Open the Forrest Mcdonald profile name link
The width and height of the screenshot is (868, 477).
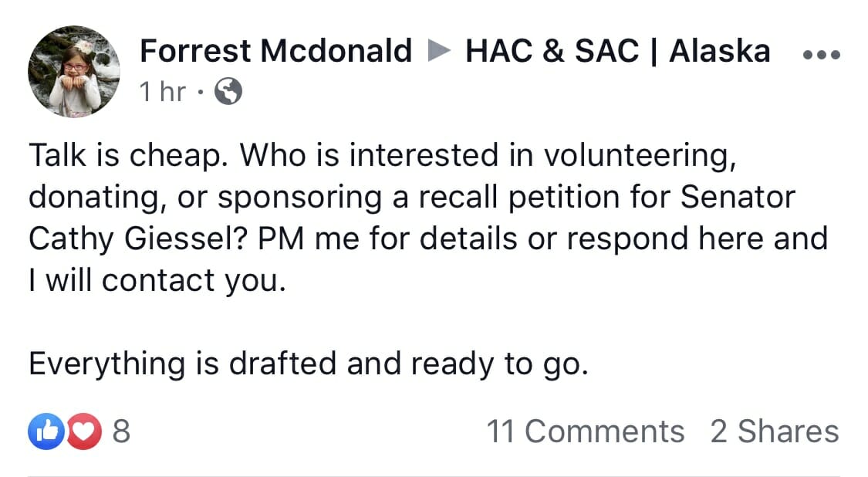pos(275,51)
